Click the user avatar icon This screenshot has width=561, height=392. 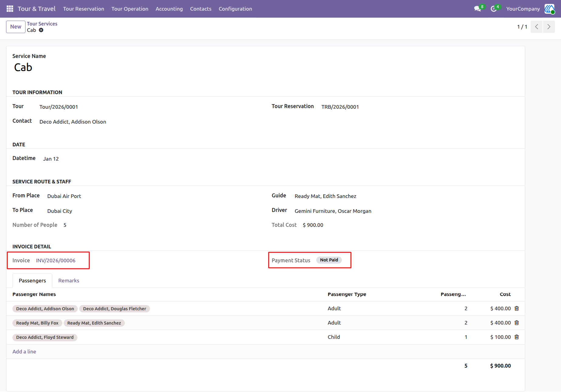click(x=549, y=9)
